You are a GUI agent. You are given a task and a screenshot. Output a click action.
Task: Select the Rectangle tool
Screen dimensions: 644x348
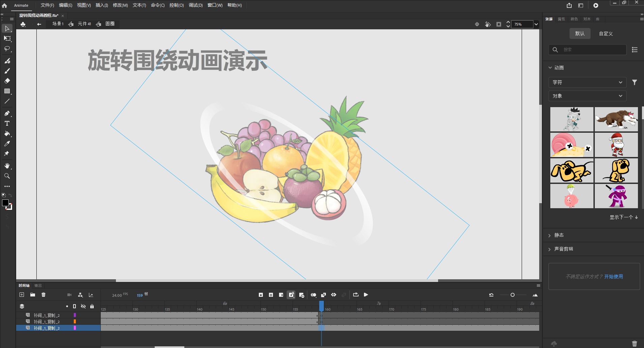tap(7, 91)
